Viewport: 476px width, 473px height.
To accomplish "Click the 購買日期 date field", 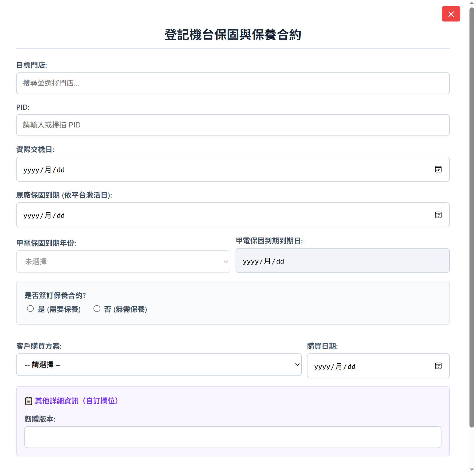I will click(378, 366).
